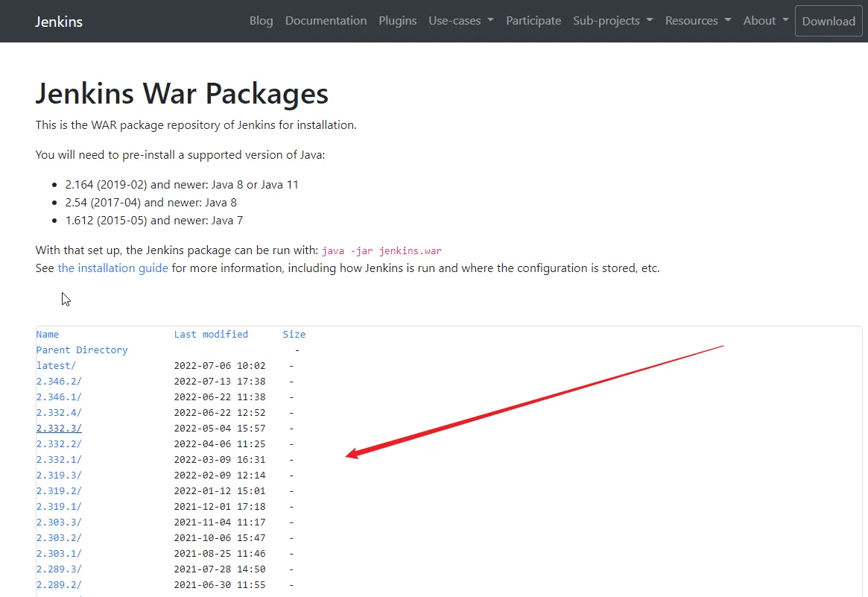This screenshot has width=868, height=597.
Task: Open the Documentation menu item
Action: (x=326, y=21)
